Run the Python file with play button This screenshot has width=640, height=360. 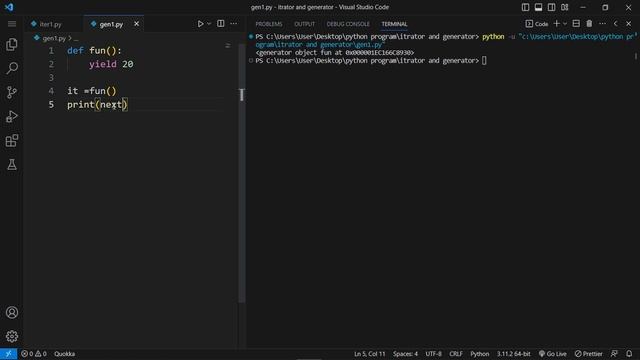point(200,24)
